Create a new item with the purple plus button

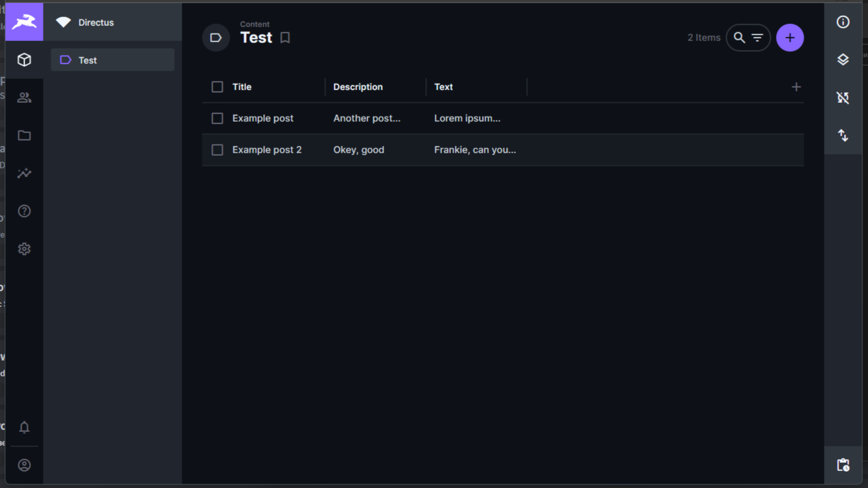point(790,37)
